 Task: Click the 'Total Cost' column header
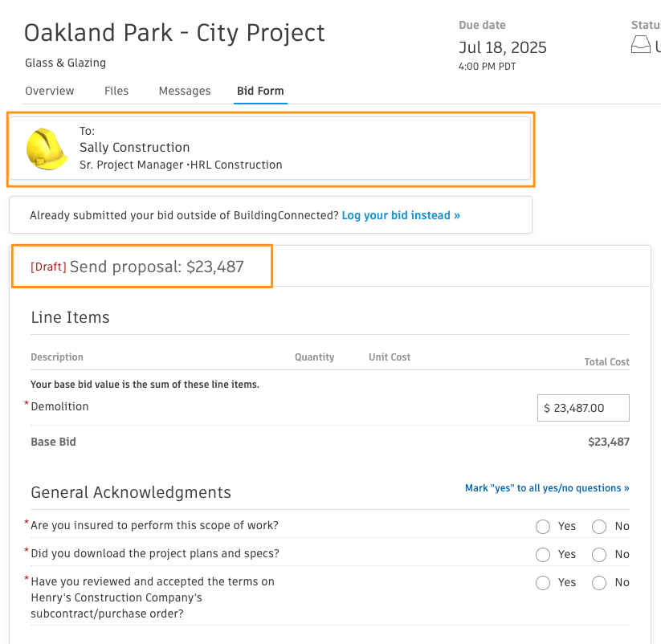(606, 362)
